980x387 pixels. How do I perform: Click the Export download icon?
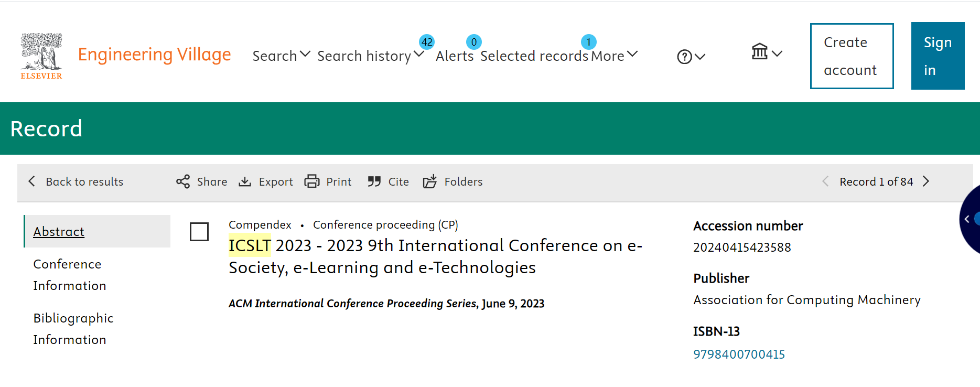245,181
